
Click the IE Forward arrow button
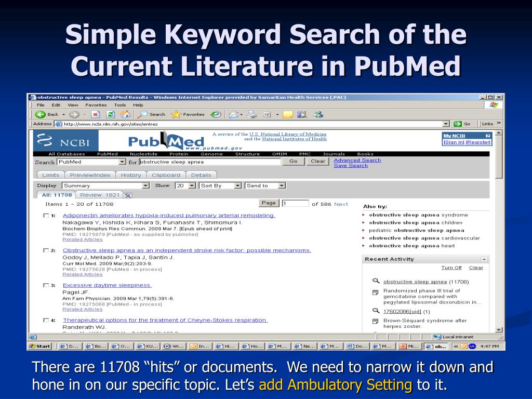[x=74, y=115]
